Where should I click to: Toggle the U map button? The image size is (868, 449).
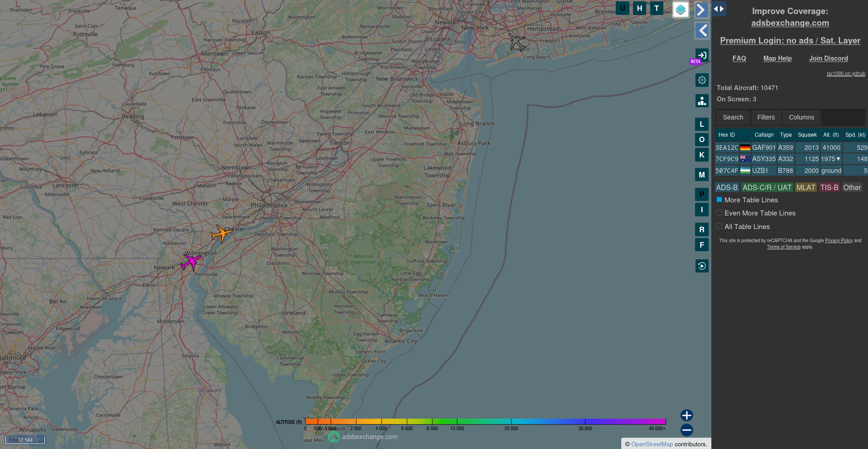622,8
